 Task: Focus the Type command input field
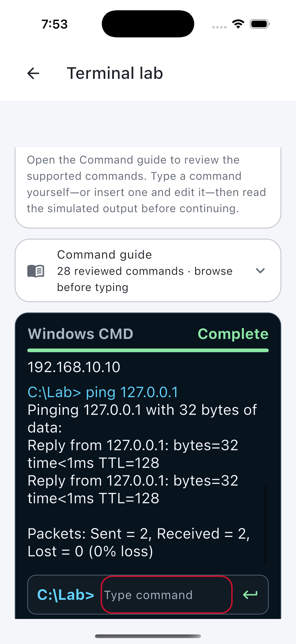click(x=167, y=594)
